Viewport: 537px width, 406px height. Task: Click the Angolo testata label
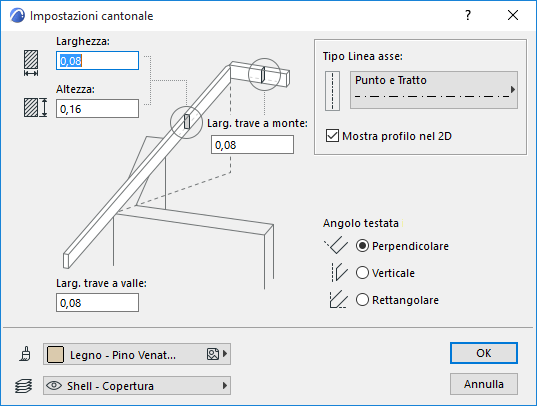(361, 223)
